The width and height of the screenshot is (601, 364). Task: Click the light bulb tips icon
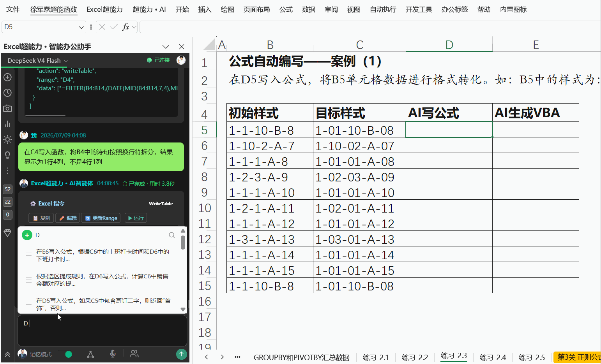(x=7, y=155)
